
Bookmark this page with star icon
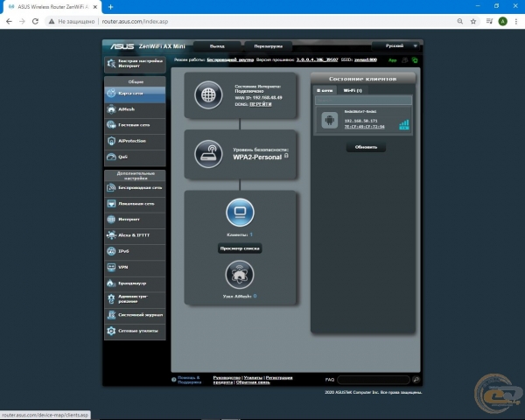pyautogui.click(x=473, y=21)
